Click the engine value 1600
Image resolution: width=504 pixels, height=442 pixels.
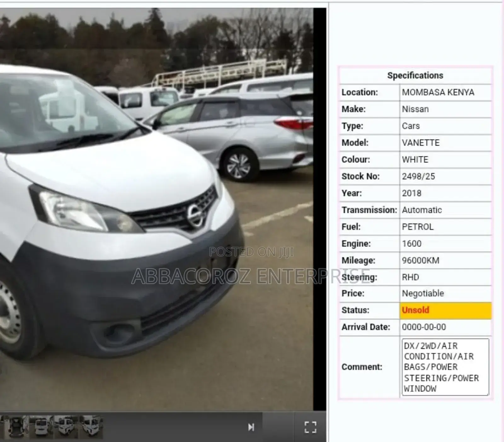[x=411, y=243]
